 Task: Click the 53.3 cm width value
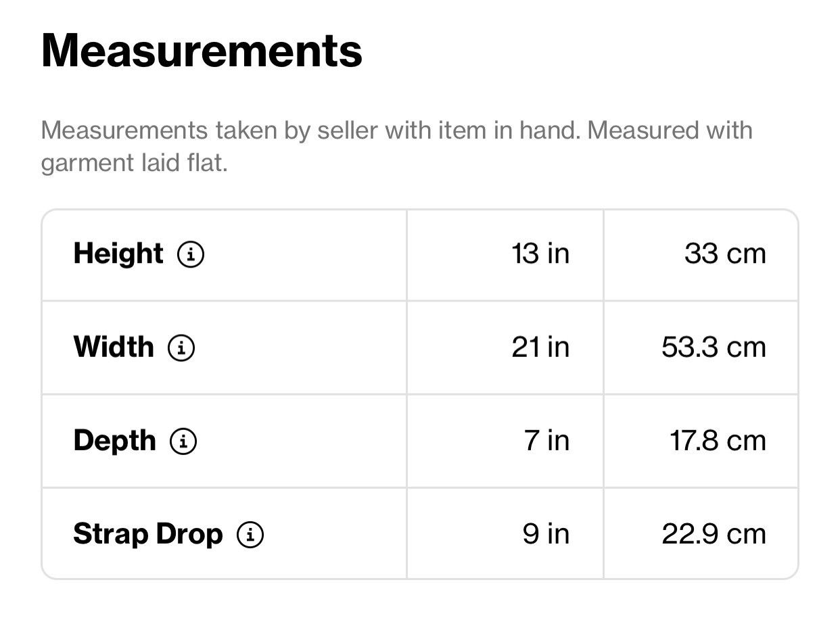coord(714,347)
